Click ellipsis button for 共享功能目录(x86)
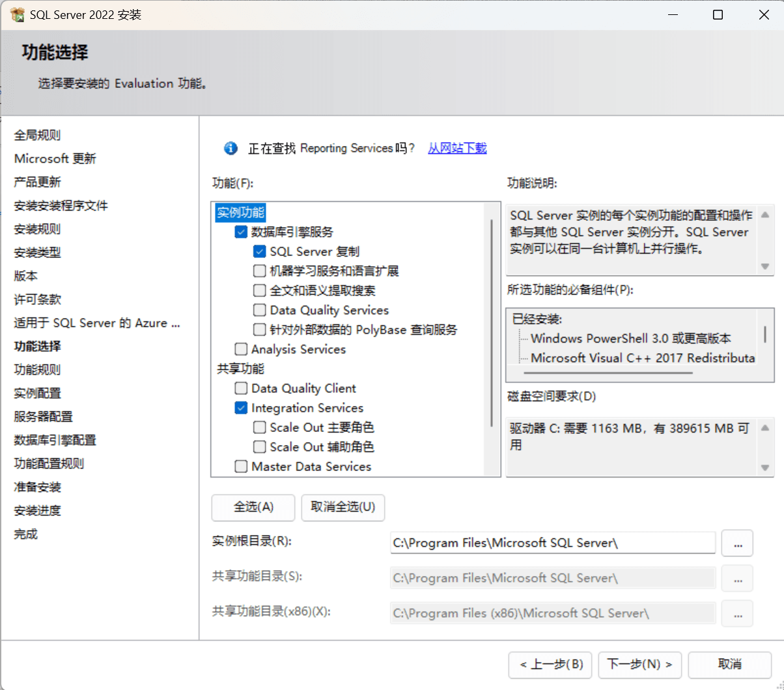 tap(737, 614)
